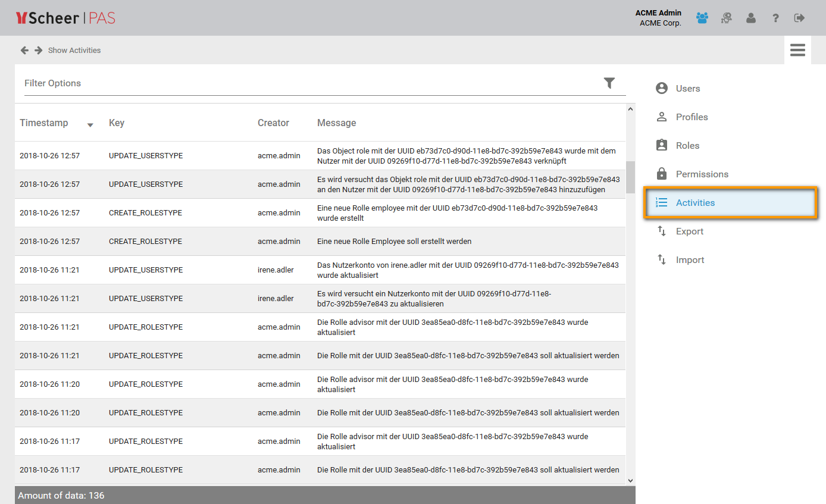Select the Permissions lock icon

point(661,174)
